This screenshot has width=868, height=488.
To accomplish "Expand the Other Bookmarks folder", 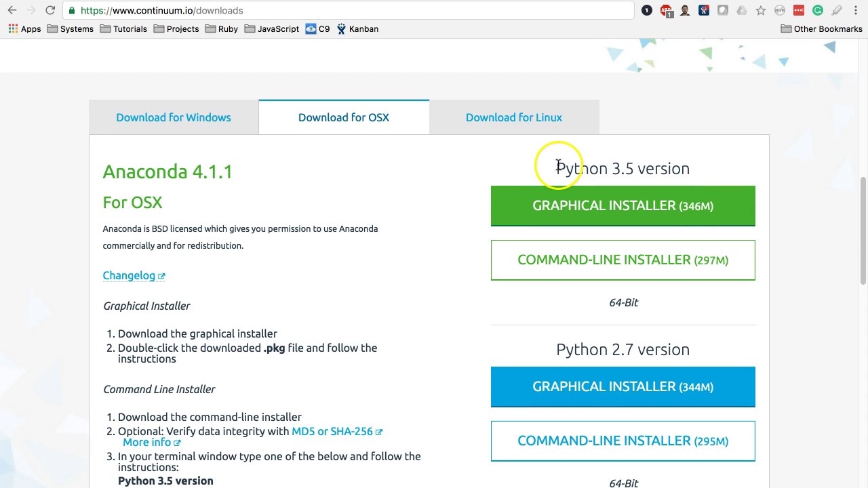I will click(821, 29).
